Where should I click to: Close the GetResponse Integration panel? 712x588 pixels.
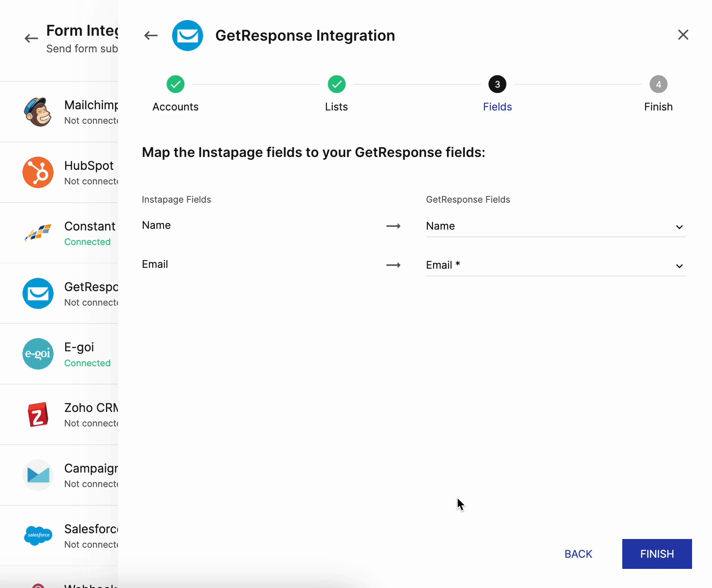tap(683, 35)
